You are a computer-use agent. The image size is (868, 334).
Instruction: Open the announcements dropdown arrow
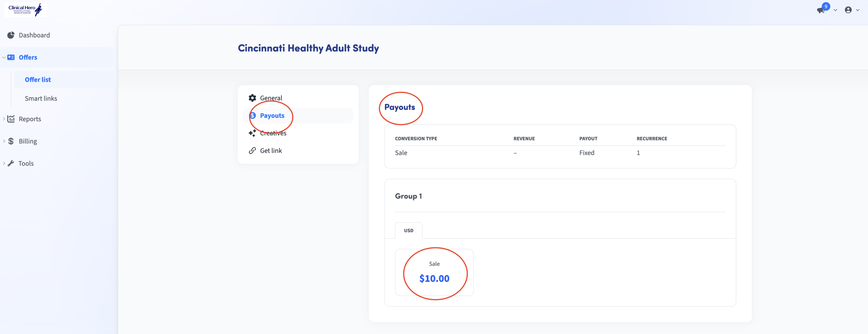(835, 10)
